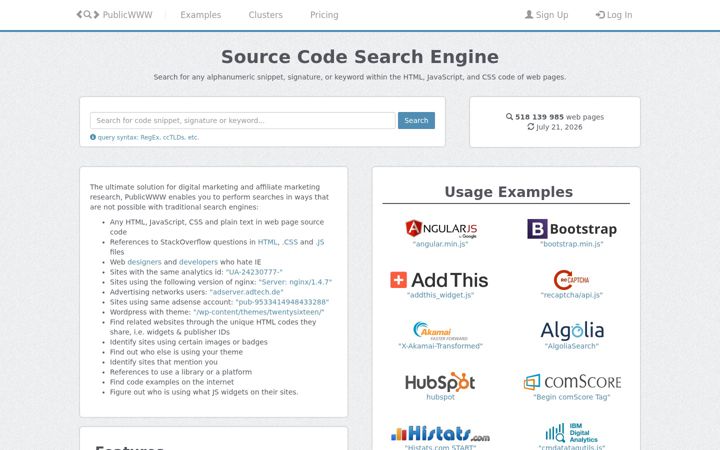Open the twentysixteen theme path link
This screenshot has height=450, width=720.
pos(259,312)
